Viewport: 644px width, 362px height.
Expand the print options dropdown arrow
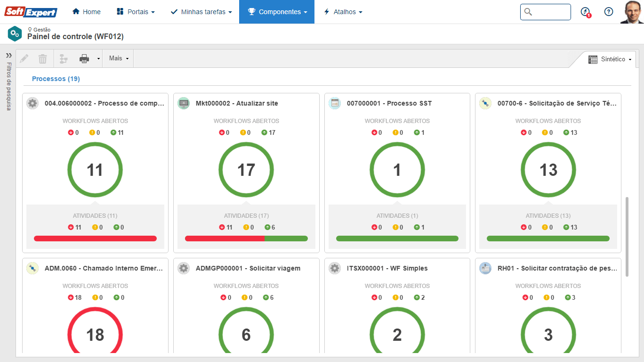click(x=98, y=58)
